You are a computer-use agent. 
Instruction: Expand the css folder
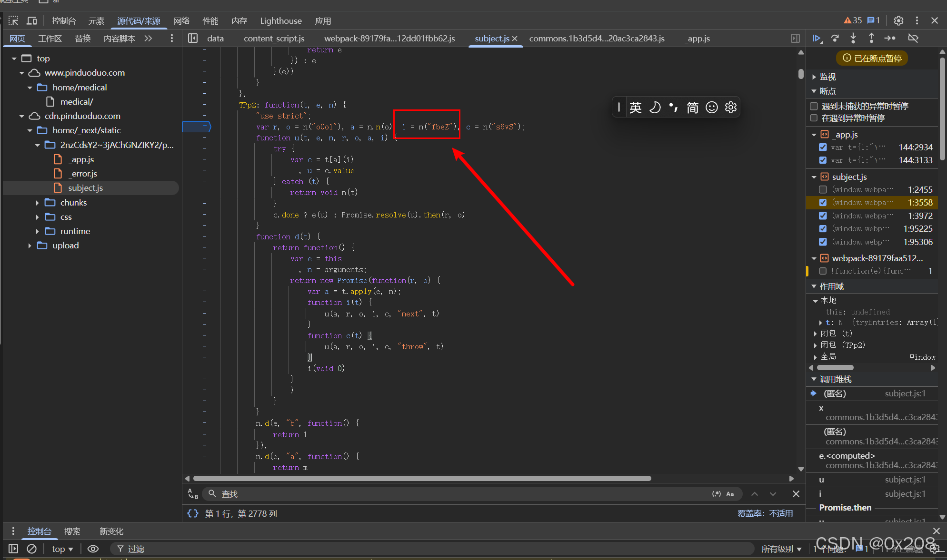(37, 217)
